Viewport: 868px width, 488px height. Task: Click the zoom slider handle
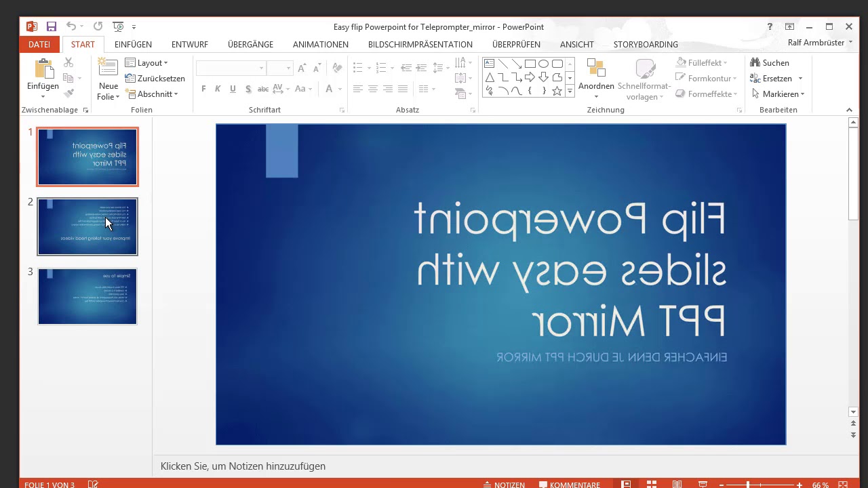[747, 484]
